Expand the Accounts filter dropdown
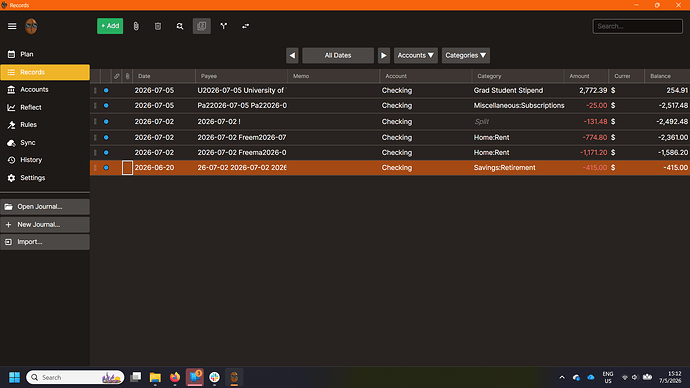 416,55
